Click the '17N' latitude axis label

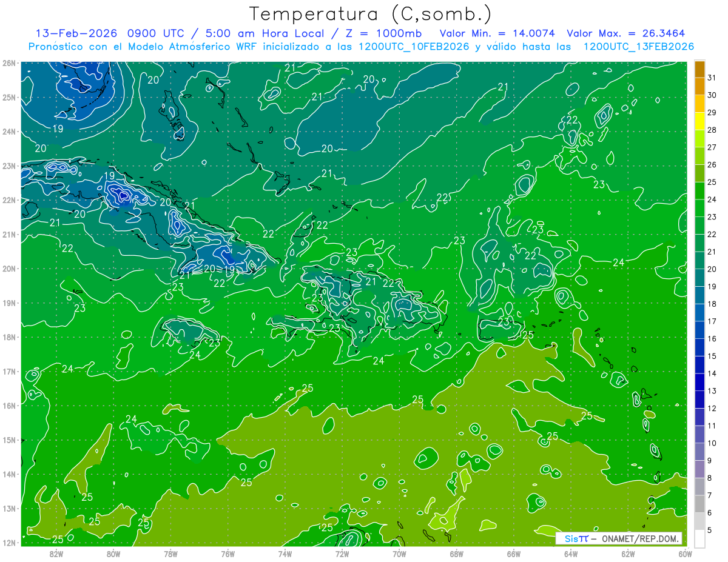coord(8,371)
